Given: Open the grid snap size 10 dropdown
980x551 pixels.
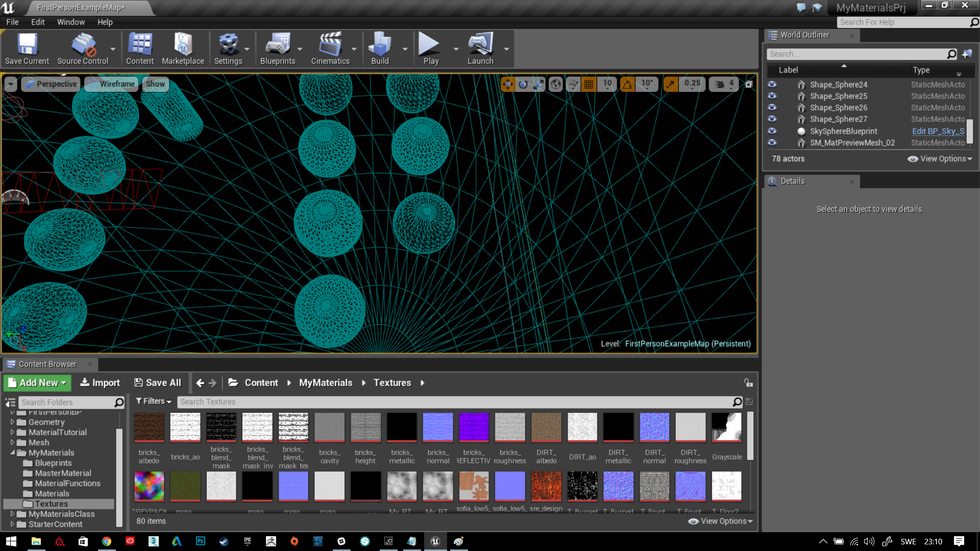Looking at the screenshot, I should coord(607,84).
